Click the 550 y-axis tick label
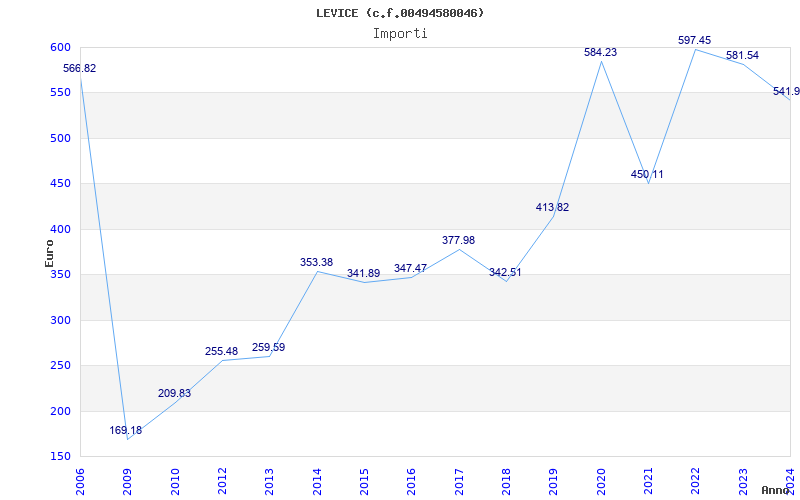The width and height of the screenshot is (800, 500). (x=60, y=92)
